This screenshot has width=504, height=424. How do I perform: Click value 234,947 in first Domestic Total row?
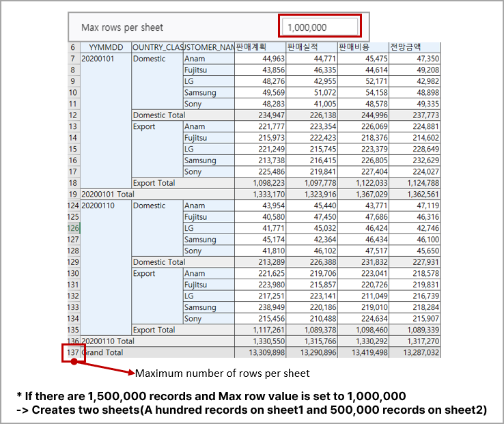[260, 115]
